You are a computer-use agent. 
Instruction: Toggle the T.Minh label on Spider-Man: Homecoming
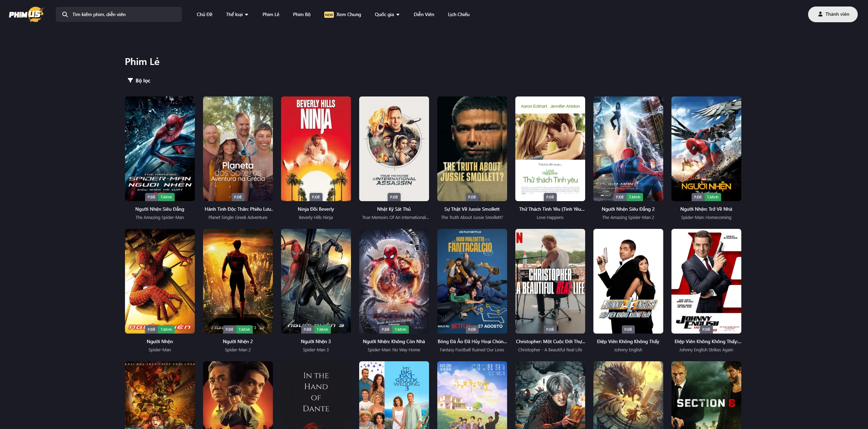point(713,197)
